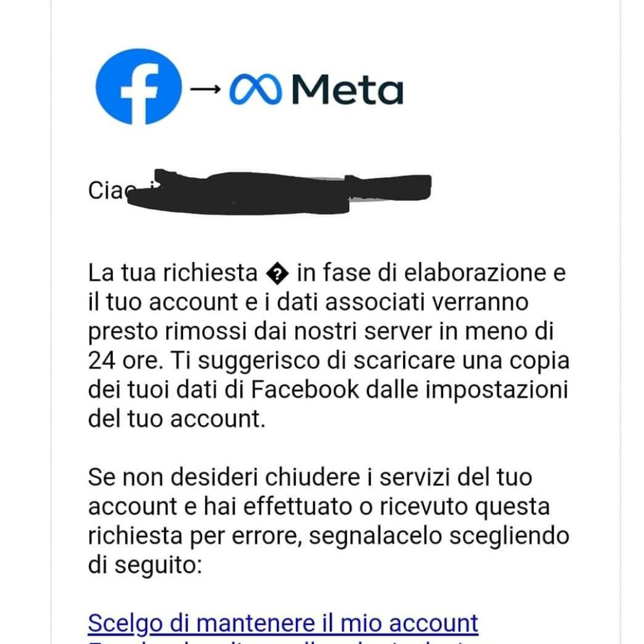Image resolution: width=644 pixels, height=644 pixels.
Task: Click the line starting "La tua richiesta"
Action: point(326,274)
